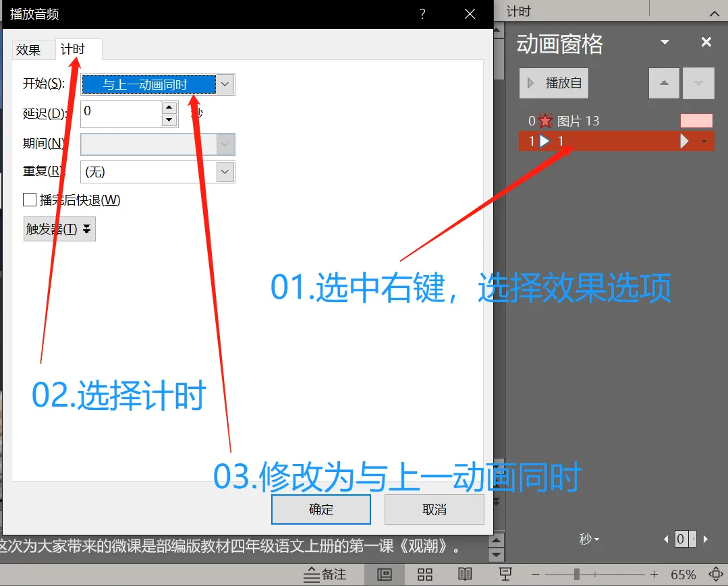The height and width of the screenshot is (586, 728).
Task: Close the 动画窗格 animation pane
Action: click(706, 42)
